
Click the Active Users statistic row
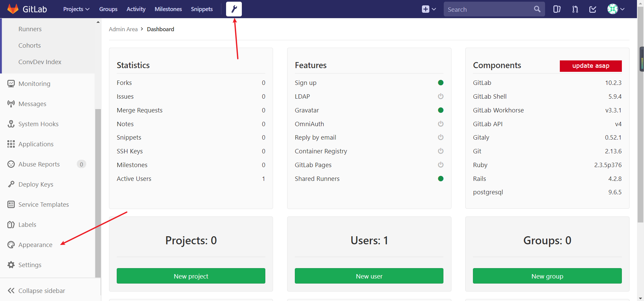tap(191, 179)
